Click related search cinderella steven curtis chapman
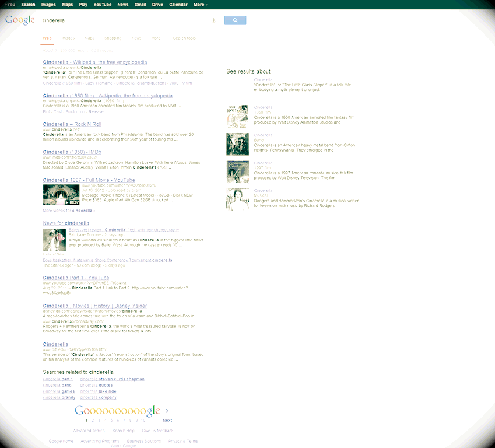This screenshot has width=495, height=448. (x=113, y=379)
